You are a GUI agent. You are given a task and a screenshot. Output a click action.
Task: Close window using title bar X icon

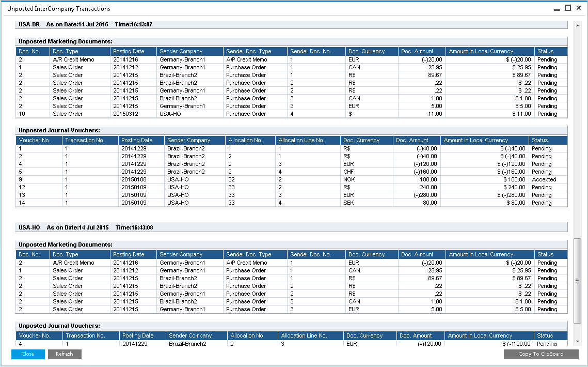click(x=579, y=8)
